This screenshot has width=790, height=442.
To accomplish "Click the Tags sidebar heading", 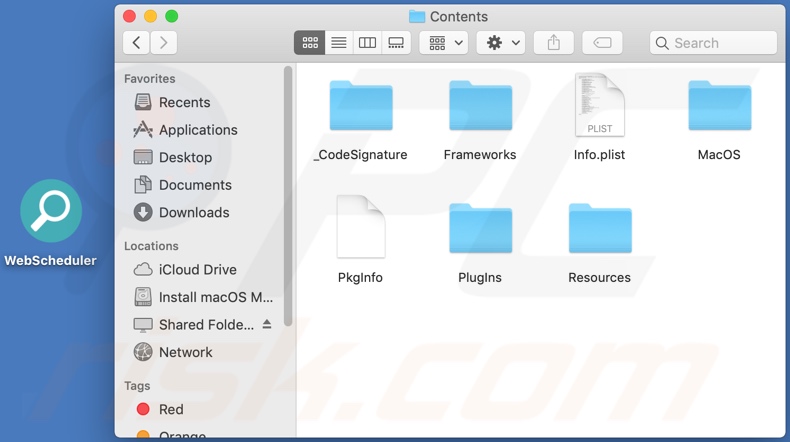I will [x=137, y=386].
